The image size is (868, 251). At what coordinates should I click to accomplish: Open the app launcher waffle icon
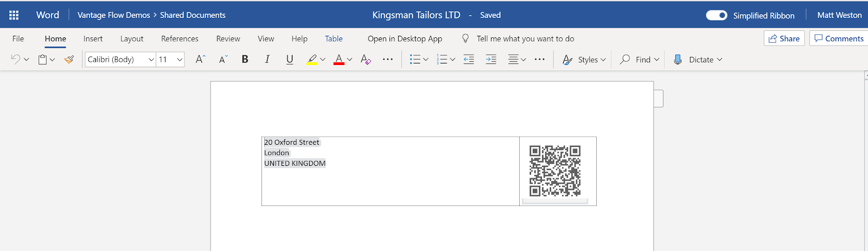(x=14, y=15)
